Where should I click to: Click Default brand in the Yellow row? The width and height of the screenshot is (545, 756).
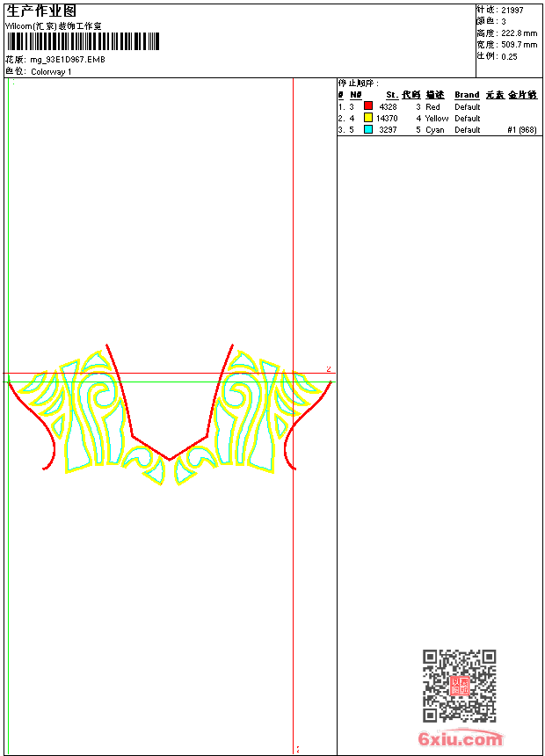coord(468,119)
